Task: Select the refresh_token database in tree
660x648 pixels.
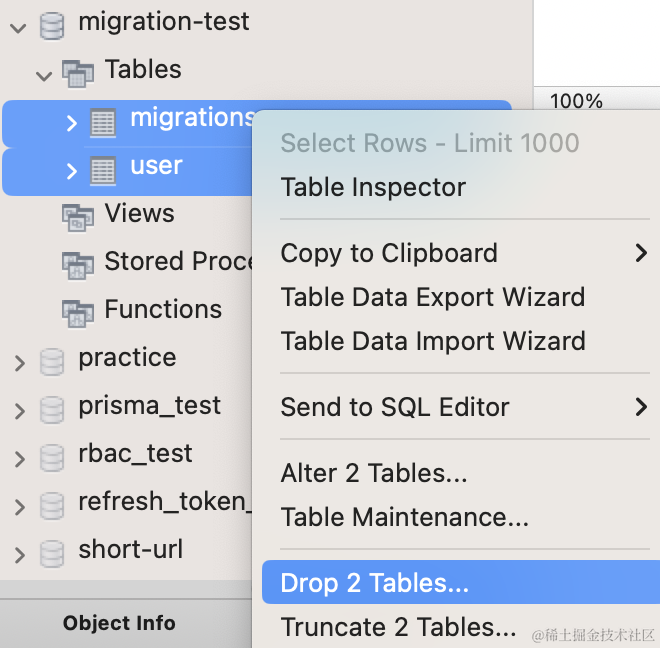Action: tap(160, 502)
